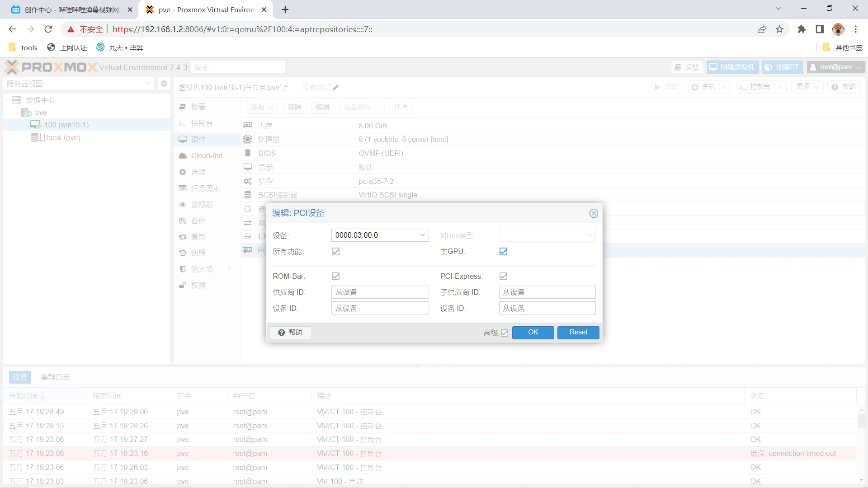Open the 控制台 console side menu item
This screenshot has width=868, height=488.
coord(207,123)
